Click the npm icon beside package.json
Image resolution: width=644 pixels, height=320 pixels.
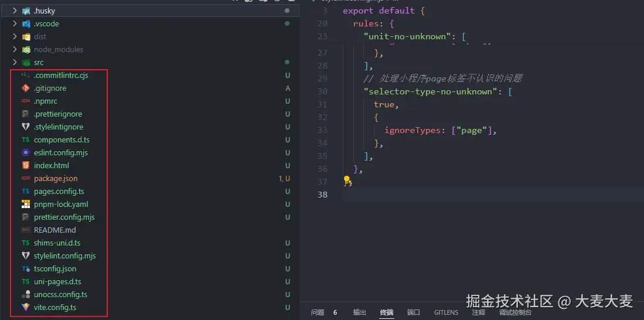tap(26, 178)
